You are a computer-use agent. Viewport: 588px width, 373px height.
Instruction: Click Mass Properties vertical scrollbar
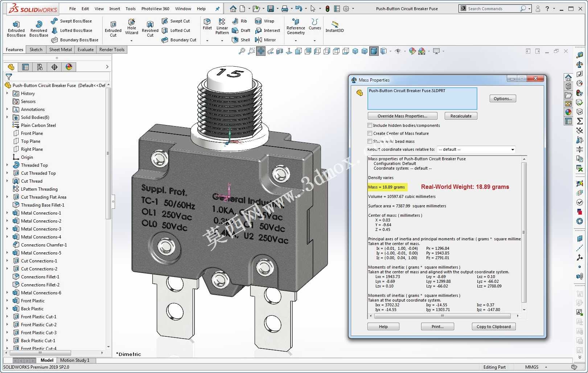tap(524, 232)
